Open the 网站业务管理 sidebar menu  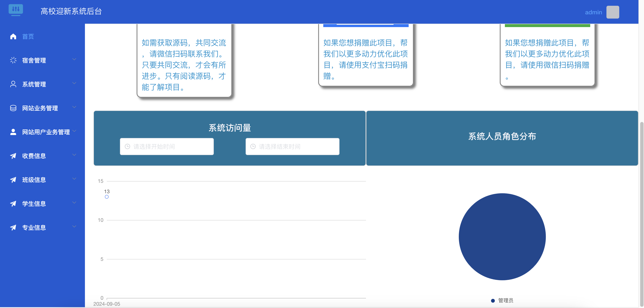click(42, 108)
